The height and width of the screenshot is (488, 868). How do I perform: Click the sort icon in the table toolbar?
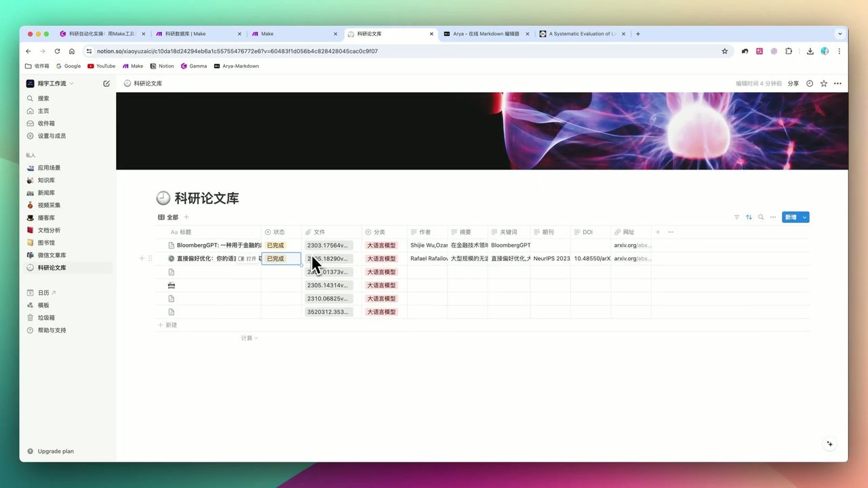click(749, 217)
